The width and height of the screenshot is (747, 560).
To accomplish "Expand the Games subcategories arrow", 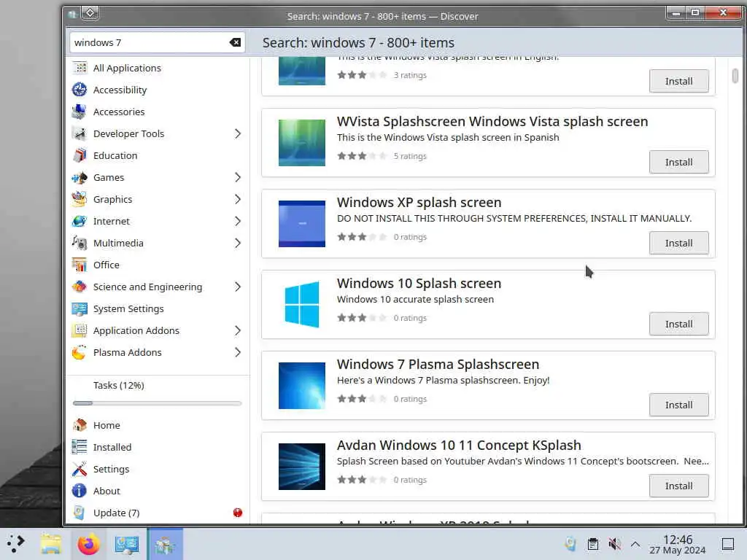I will click(238, 178).
